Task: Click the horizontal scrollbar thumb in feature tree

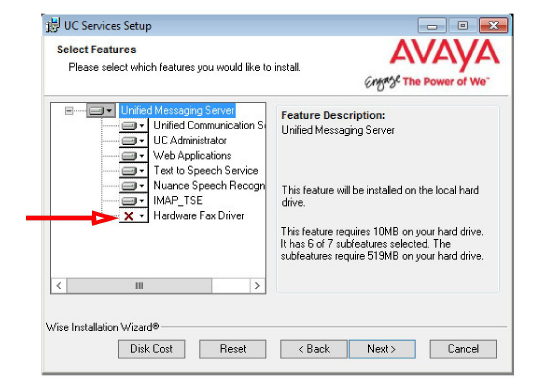Action: coord(139,285)
